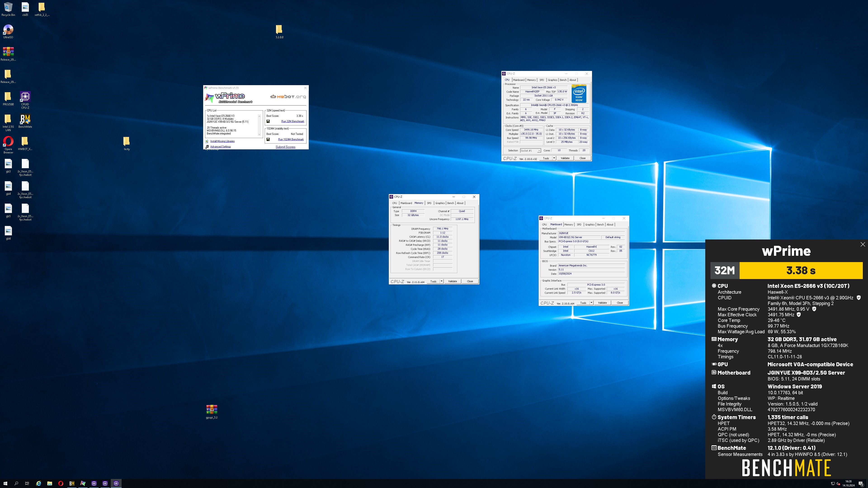Select the cb03 file icon on desktop
This screenshot has width=868, height=488.
[25, 9]
